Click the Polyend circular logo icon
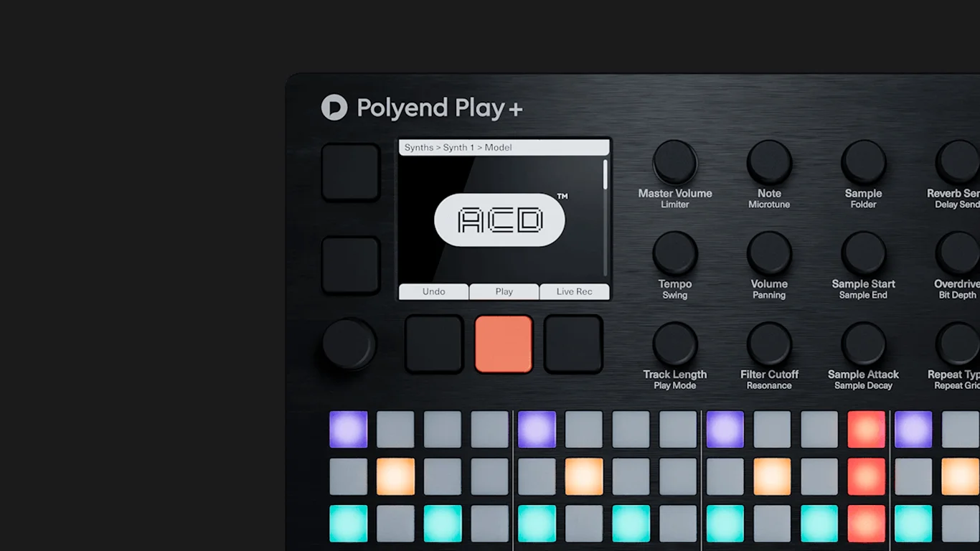 tap(334, 108)
